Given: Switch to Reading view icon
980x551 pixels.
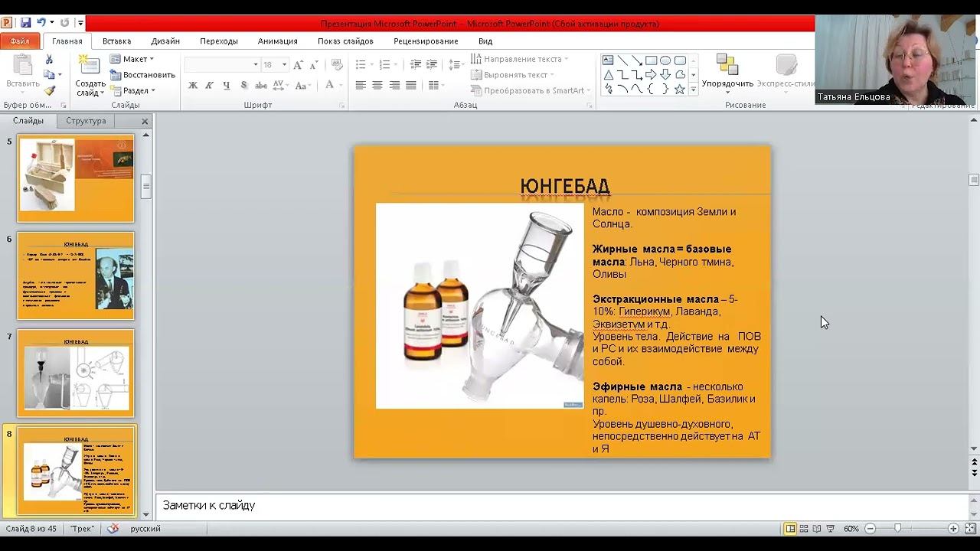Looking at the screenshot, I should [x=817, y=529].
